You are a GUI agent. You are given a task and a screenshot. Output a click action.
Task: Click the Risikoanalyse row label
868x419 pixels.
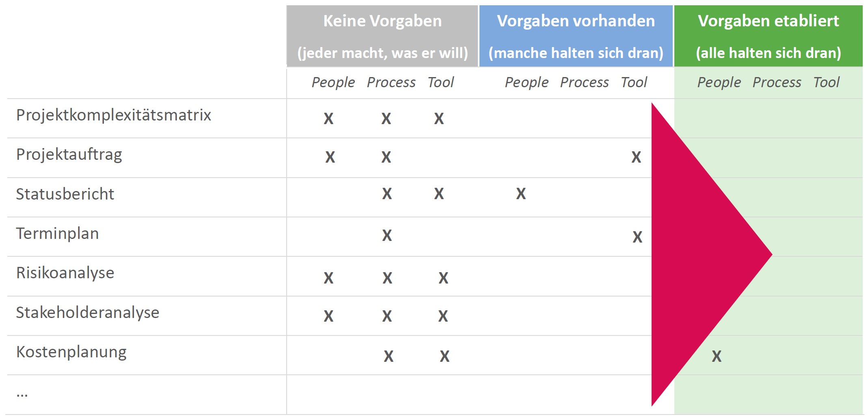click(65, 273)
